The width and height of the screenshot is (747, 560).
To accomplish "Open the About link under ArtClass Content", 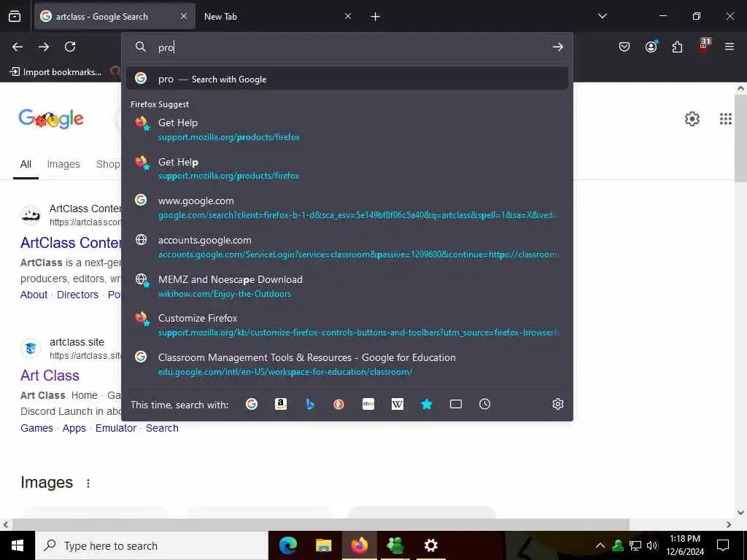I will (x=34, y=295).
